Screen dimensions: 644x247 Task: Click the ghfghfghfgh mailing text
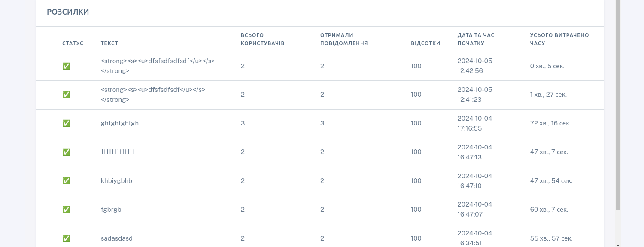pyautogui.click(x=120, y=123)
